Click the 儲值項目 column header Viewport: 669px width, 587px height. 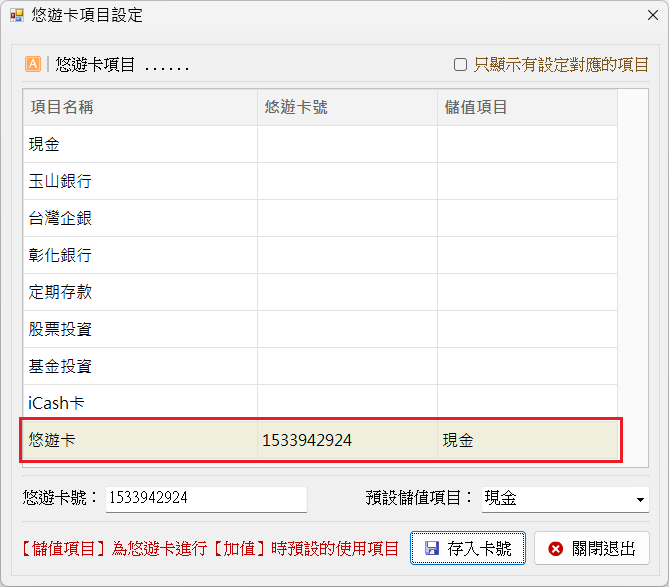coord(527,107)
